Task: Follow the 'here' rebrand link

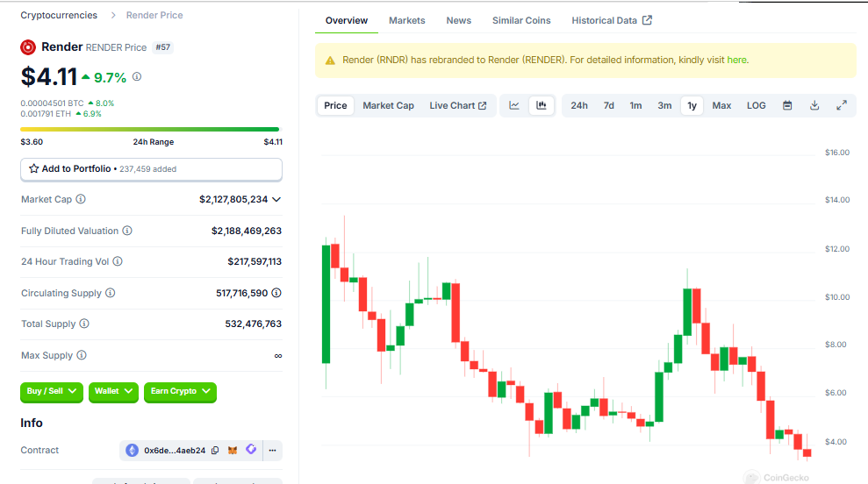Action: tap(736, 60)
